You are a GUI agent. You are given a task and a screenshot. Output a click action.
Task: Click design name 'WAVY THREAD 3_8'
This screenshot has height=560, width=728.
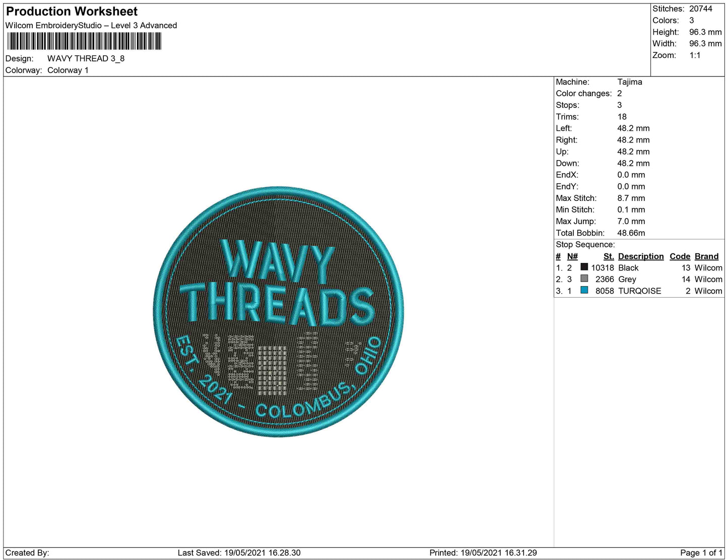(x=86, y=58)
